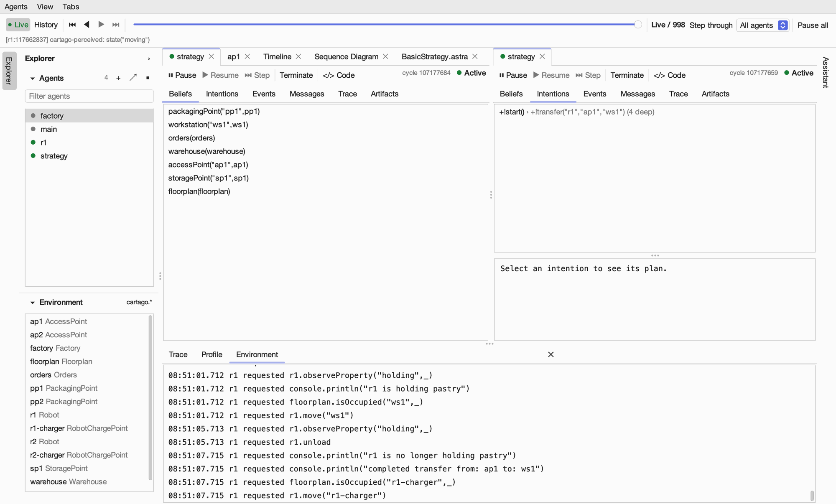836x504 pixels.
Task: Open the All agents dropdown
Action: [x=763, y=25]
